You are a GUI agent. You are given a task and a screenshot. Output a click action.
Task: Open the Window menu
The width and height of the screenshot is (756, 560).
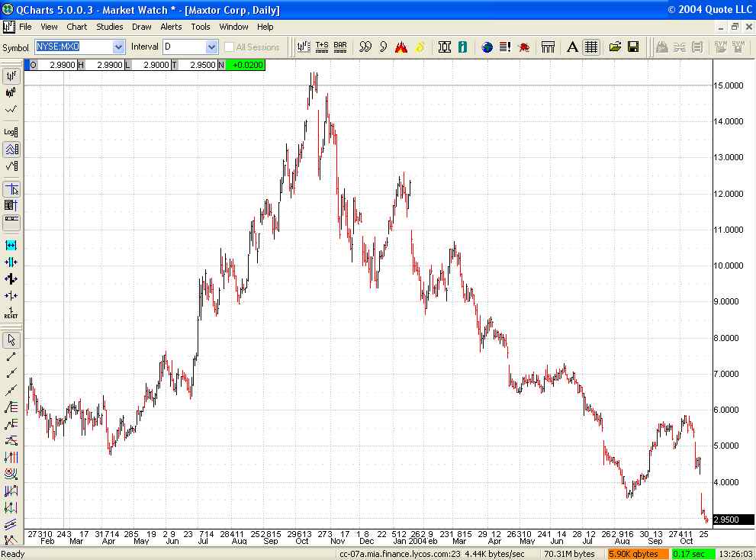(x=234, y=27)
